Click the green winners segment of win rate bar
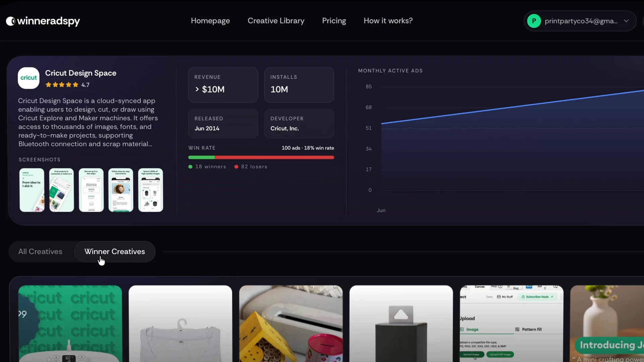The height and width of the screenshot is (362, 644). [202, 157]
